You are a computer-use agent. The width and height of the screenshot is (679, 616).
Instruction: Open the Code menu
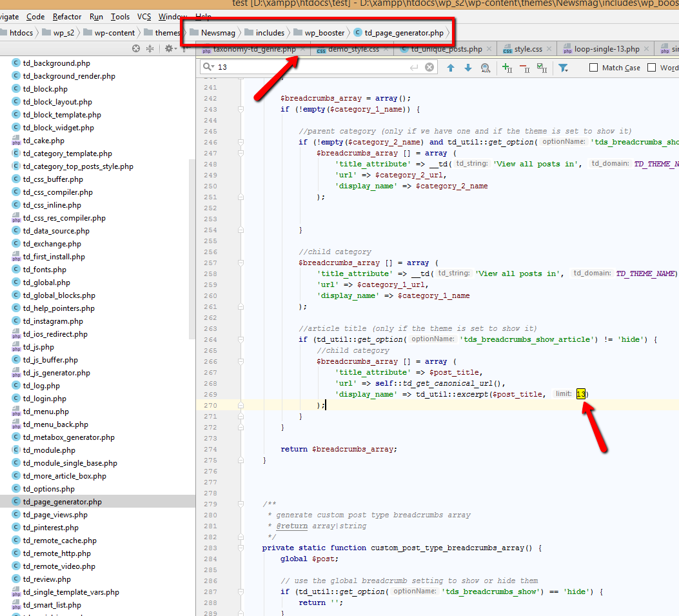coord(35,17)
